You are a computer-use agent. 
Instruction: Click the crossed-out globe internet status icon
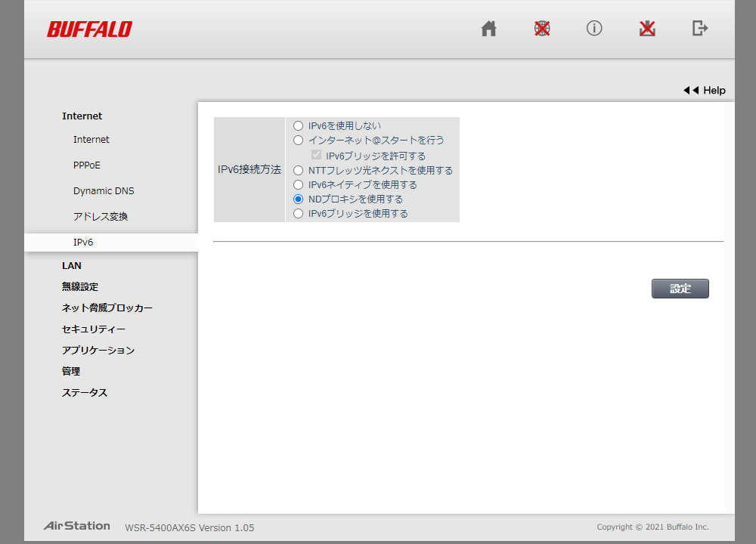pyautogui.click(x=542, y=29)
